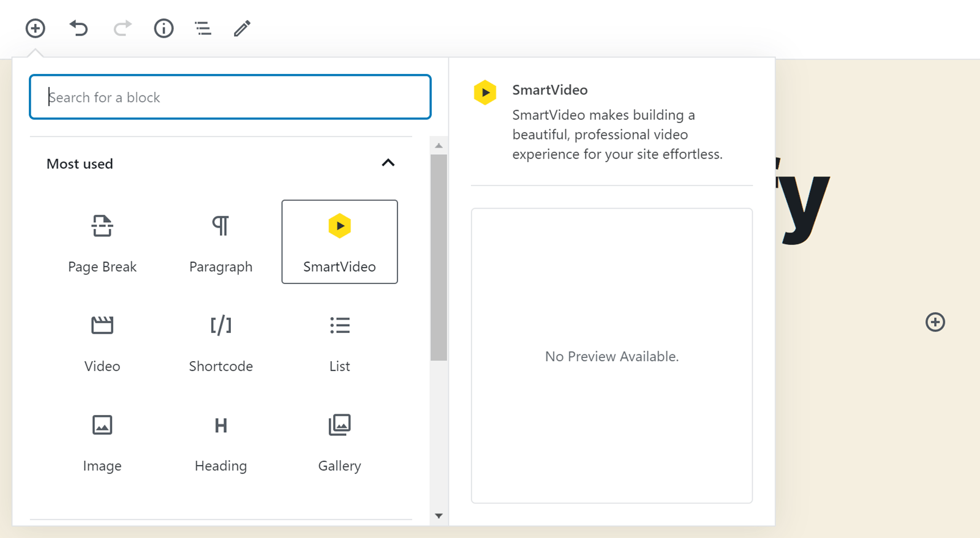Open the content structure info icon
The height and width of the screenshot is (538, 980).
click(x=164, y=28)
